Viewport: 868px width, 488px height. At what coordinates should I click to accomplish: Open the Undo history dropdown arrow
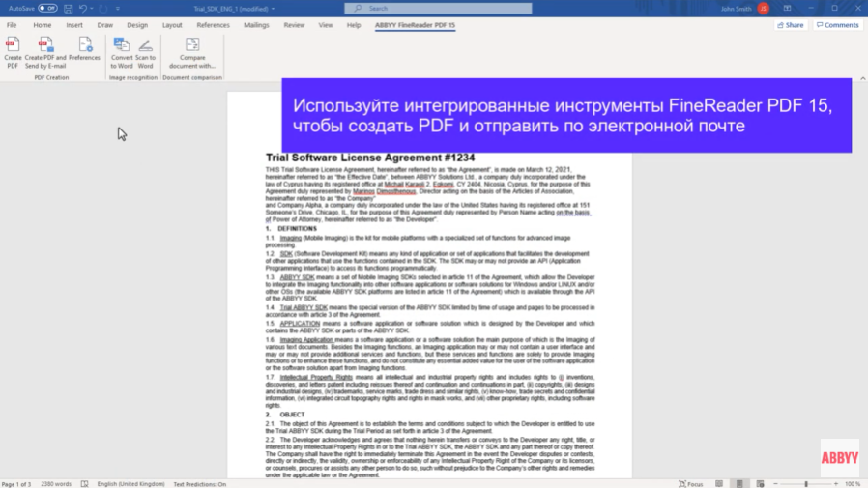click(x=91, y=9)
